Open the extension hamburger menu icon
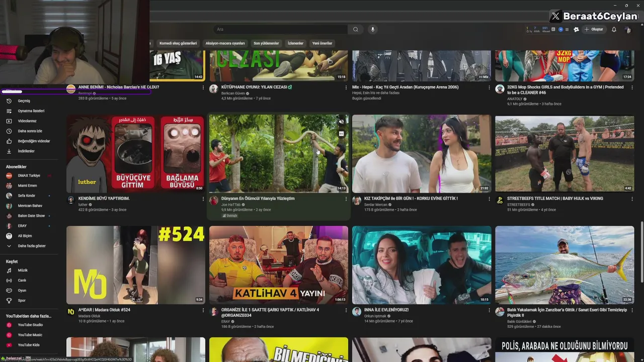Screen dimensions: 644x362 point(567,30)
